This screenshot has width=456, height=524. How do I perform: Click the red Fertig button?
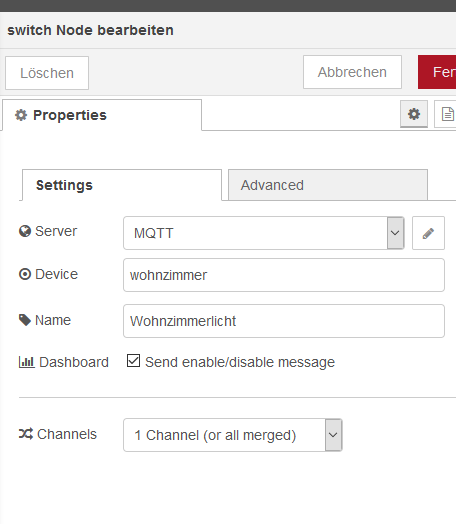[437, 72]
